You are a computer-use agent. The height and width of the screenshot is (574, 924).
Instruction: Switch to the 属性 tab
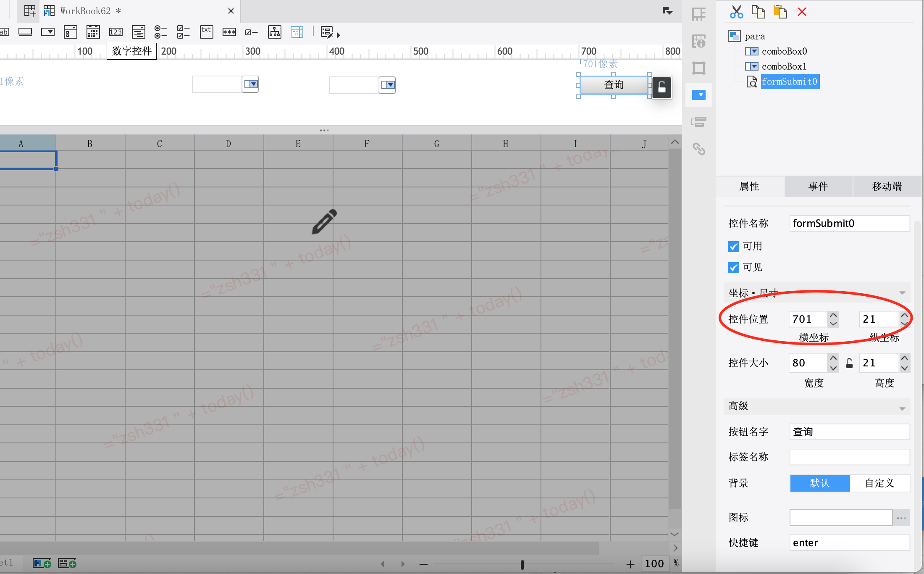pyautogui.click(x=749, y=186)
